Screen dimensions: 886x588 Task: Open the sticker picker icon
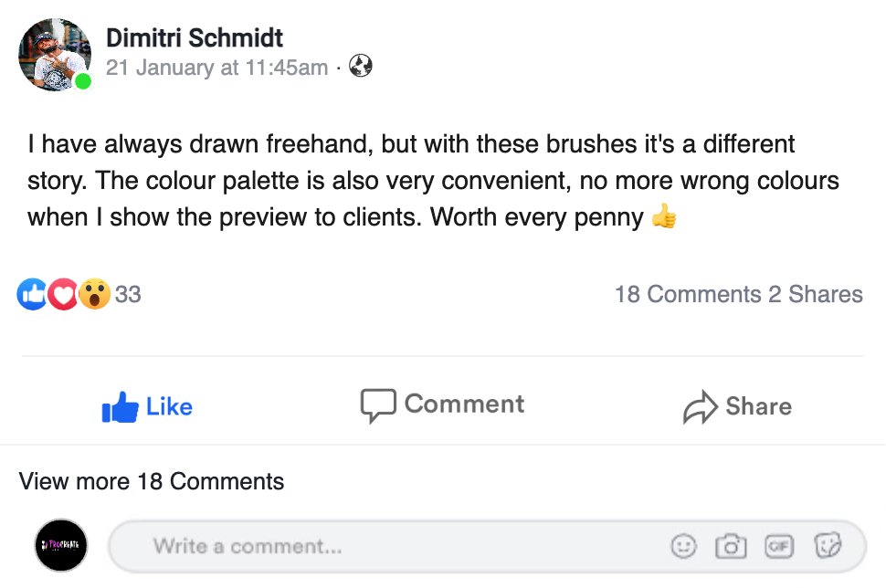pos(828,546)
